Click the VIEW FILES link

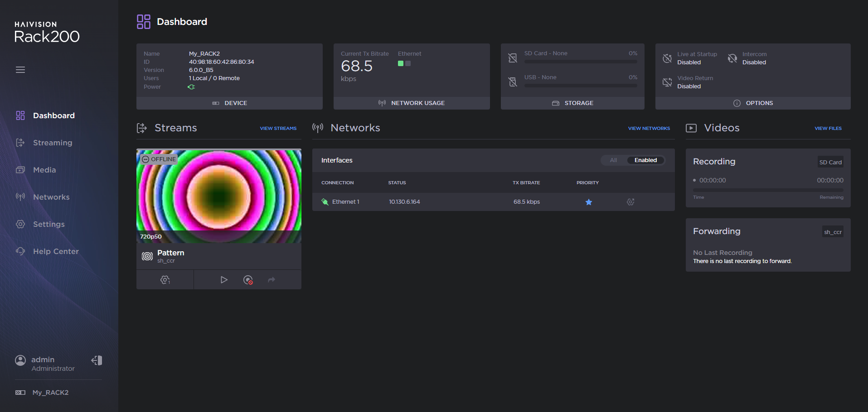tap(828, 129)
